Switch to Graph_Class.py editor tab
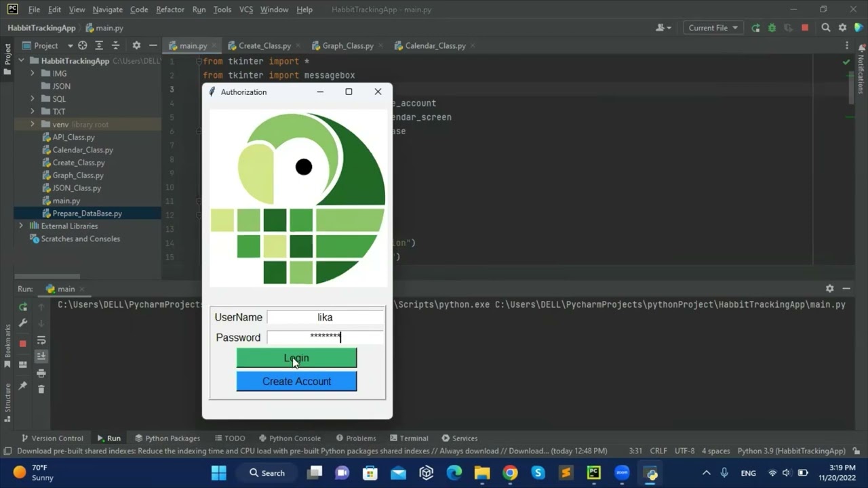This screenshot has height=488, width=868. pyautogui.click(x=347, y=45)
